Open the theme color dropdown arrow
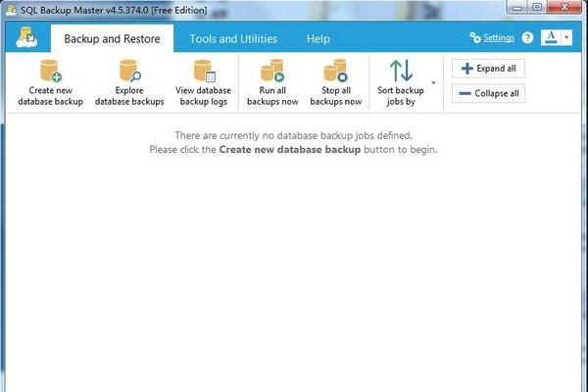 tap(566, 37)
